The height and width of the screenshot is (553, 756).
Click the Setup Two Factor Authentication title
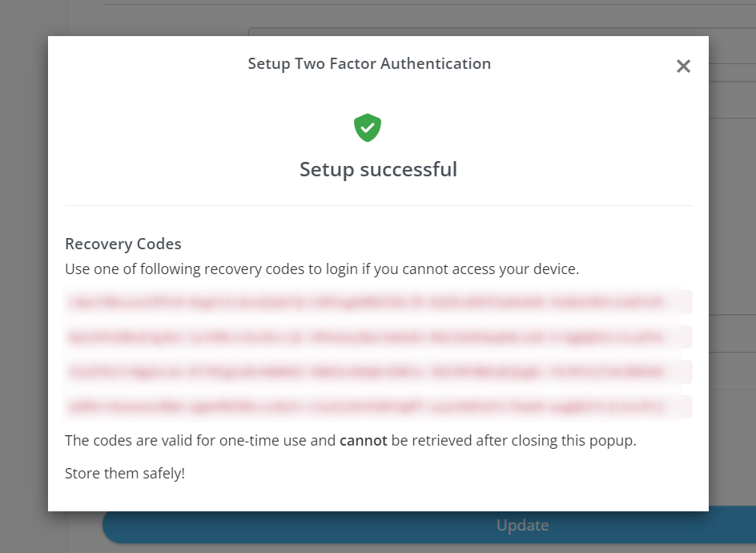pos(369,63)
